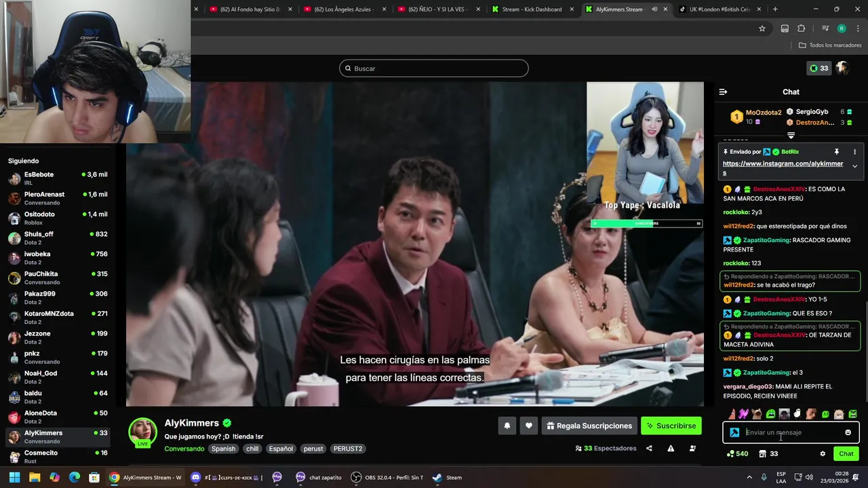Open Chrome media controls icon

825,28
